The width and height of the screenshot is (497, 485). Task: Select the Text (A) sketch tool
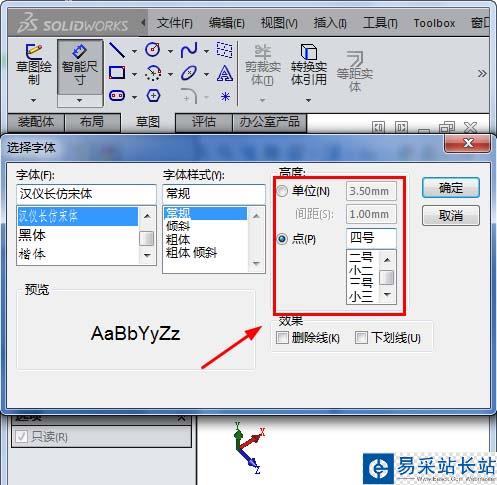(225, 73)
